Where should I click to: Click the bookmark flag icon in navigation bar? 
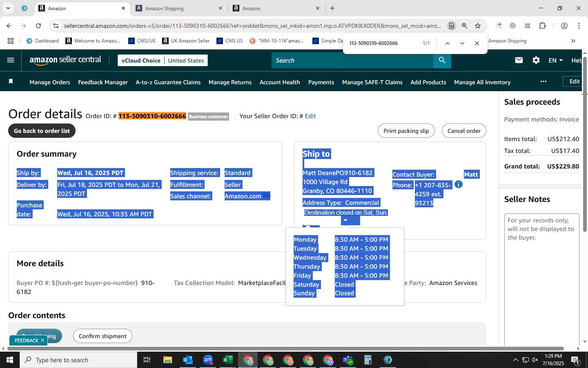(11, 81)
